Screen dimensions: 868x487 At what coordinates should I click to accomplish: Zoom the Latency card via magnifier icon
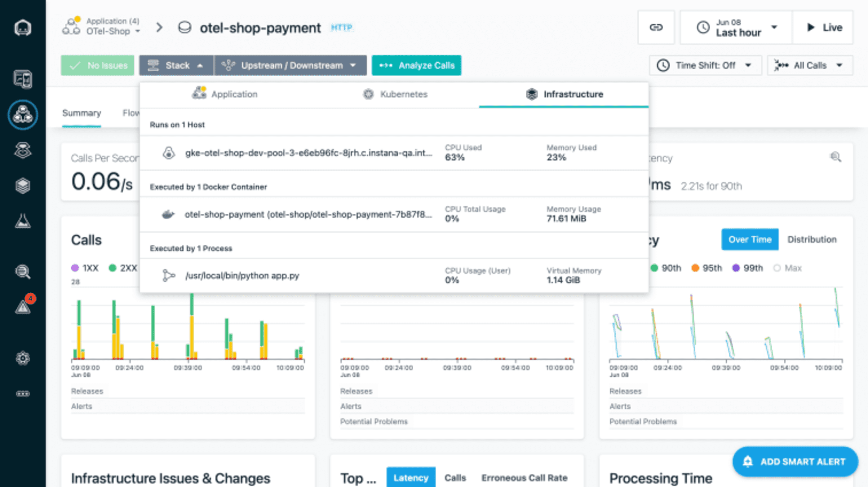coord(835,157)
